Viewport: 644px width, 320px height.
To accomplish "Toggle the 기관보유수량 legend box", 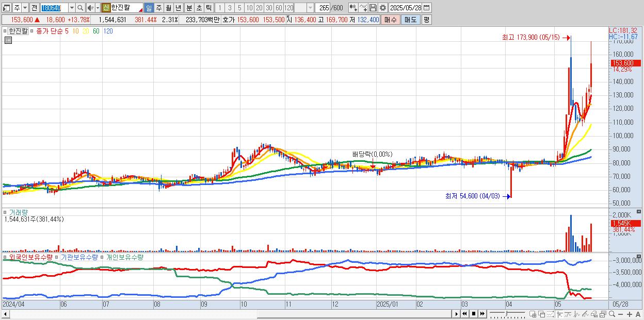I will pyautogui.click(x=57, y=257).
